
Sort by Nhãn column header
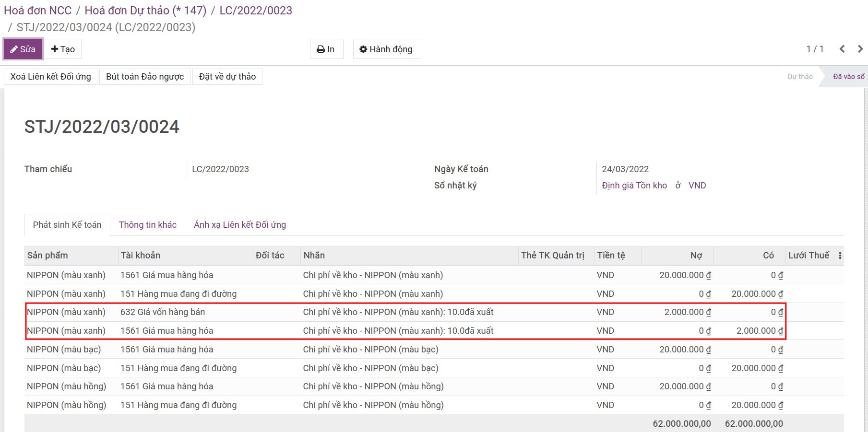coord(409,256)
